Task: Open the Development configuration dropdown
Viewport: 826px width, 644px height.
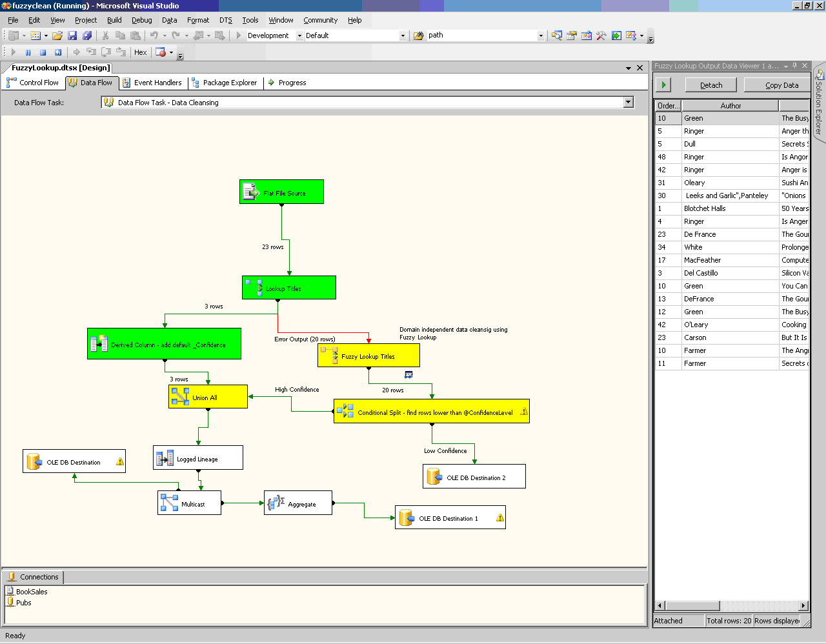Action: pos(299,35)
